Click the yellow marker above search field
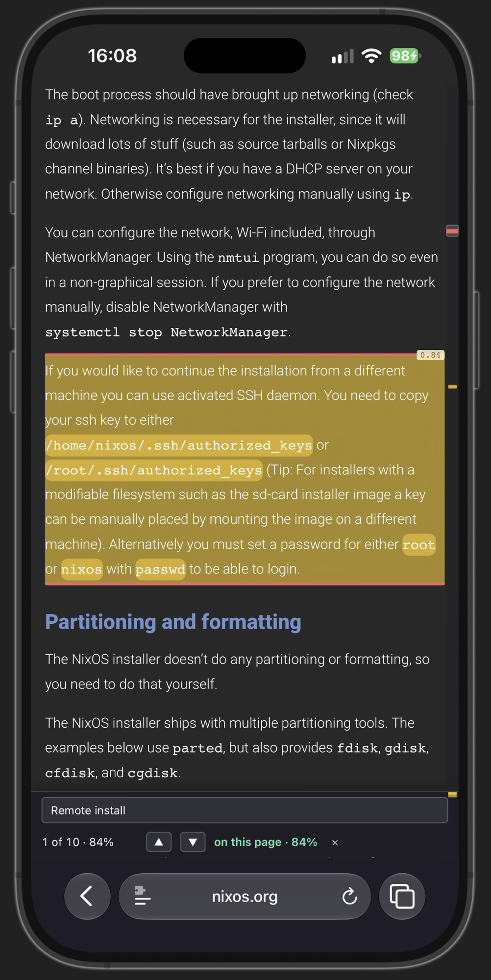This screenshot has width=491, height=980. click(452, 794)
